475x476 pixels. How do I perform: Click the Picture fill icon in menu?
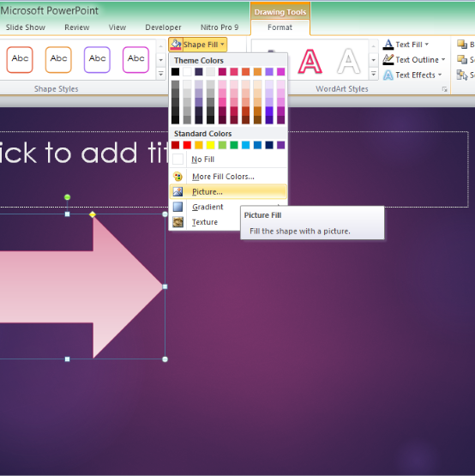click(177, 191)
